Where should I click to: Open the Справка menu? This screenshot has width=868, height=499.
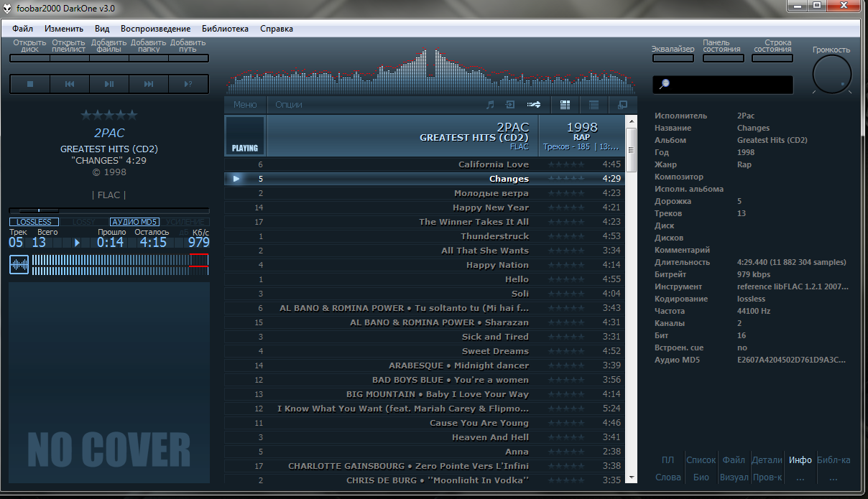coord(277,29)
